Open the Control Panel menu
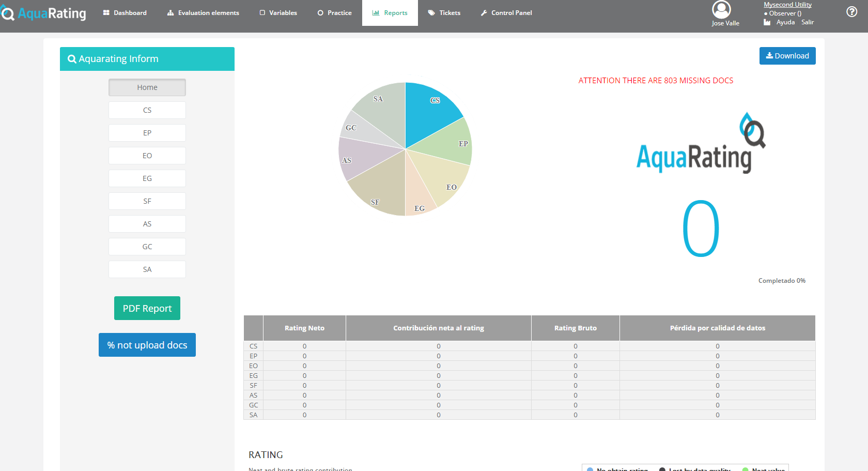The height and width of the screenshot is (471, 868). click(506, 13)
